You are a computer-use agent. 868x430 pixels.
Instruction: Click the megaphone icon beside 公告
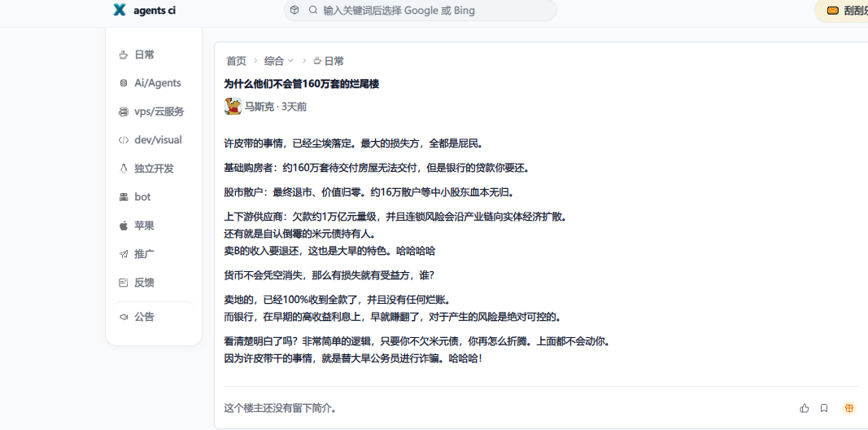point(124,317)
